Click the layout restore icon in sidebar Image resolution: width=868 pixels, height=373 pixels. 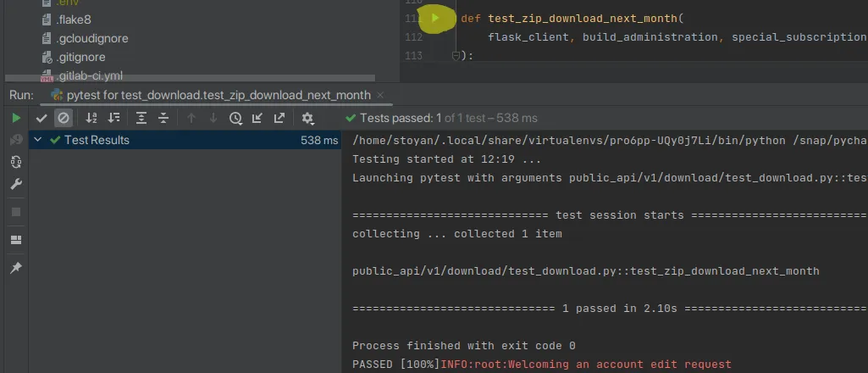coord(15,240)
